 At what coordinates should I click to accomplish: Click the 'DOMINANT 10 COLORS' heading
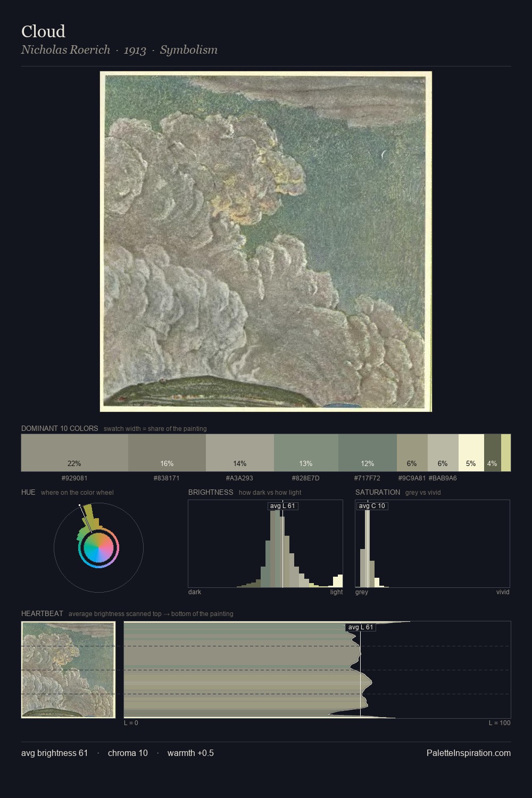click(60, 428)
